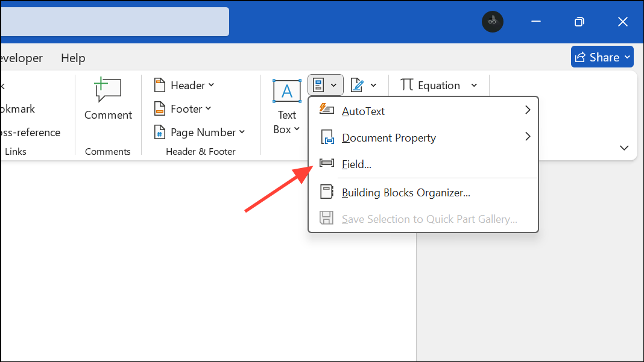Open the Quick Parts gallery icon
644x362 pixels.
point(320,84)
